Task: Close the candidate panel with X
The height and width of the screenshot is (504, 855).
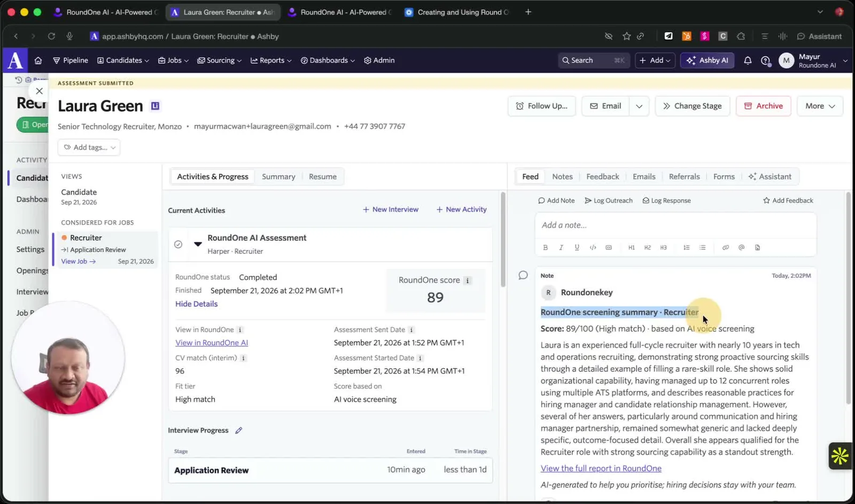Action: pos(39,91)
